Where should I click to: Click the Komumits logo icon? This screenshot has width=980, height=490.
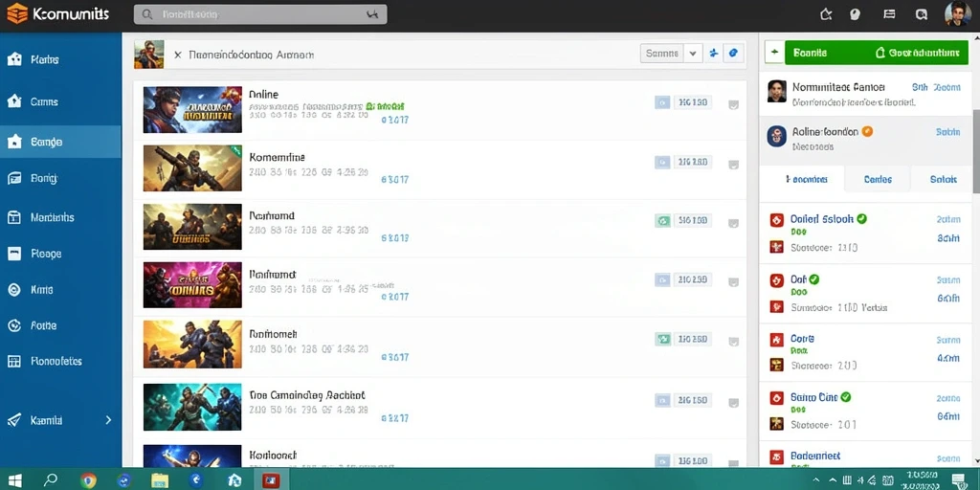17,13
